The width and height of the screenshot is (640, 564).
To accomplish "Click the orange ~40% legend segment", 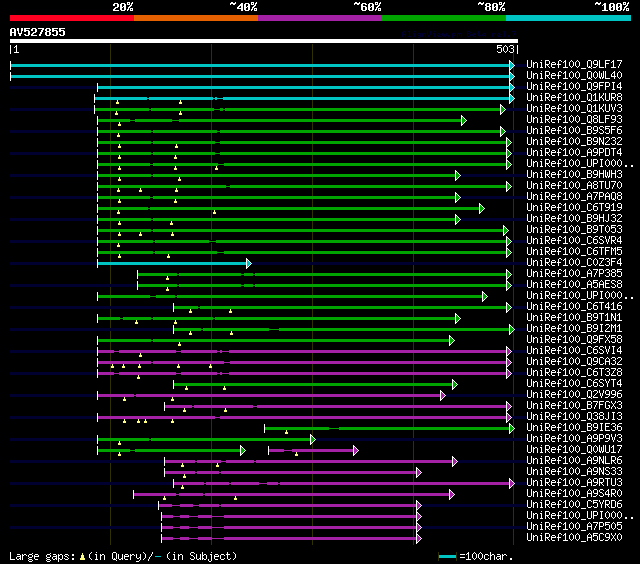I will (196, 18).
